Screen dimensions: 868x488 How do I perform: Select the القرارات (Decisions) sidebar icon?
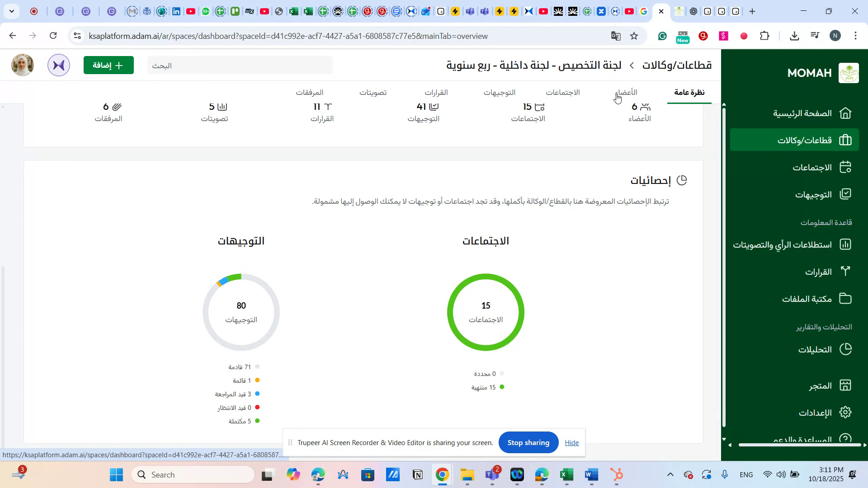coord(845,271)
